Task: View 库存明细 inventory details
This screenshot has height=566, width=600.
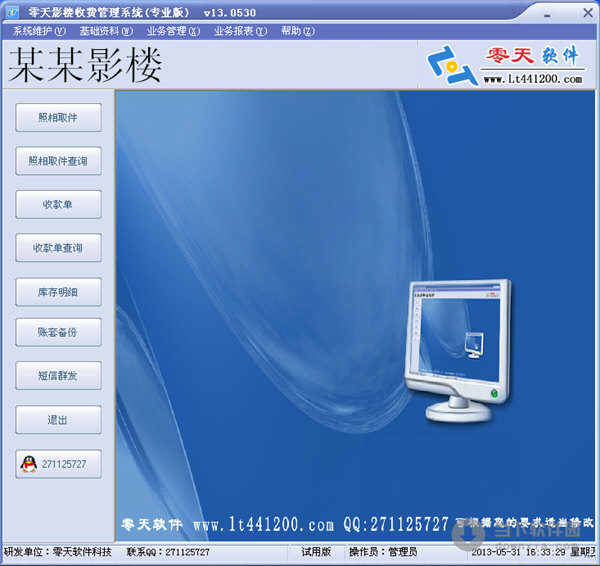Action: coord(58,291)
